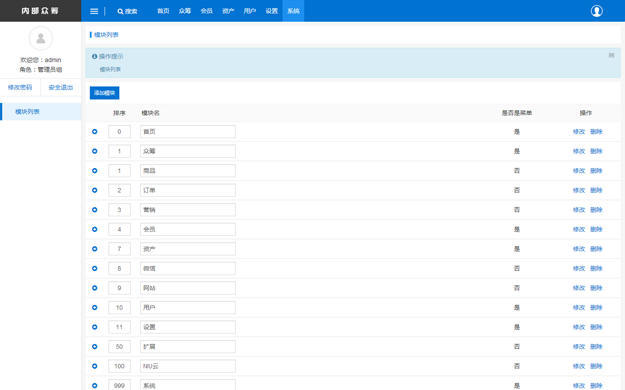Expand the 设置 module row
The height and width of the screenshot is (390, 625).
click(94, 327)
